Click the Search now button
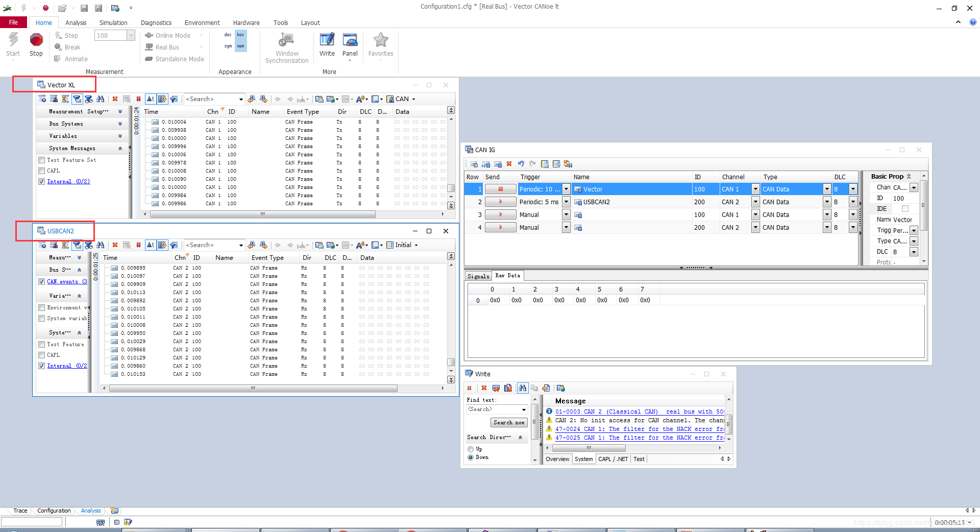Viewport: 980px width, 532px height. click(508, 423)
